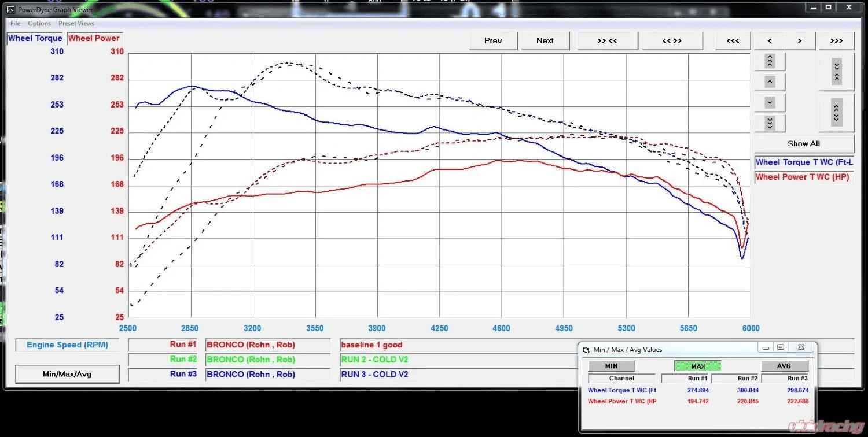This screenshot has height=437, width=868.
Task: Switch to AVG values display
Action: click(784, 366)
